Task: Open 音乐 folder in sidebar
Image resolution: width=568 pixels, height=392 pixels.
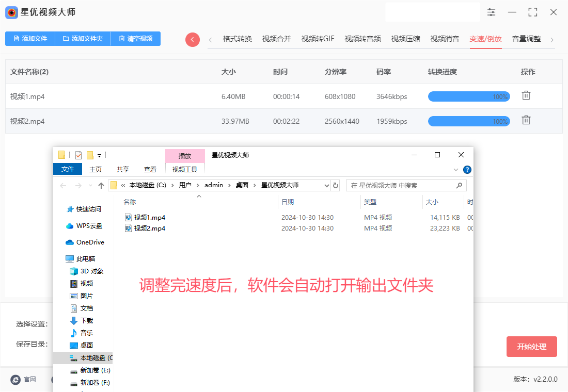Action: 82,333
